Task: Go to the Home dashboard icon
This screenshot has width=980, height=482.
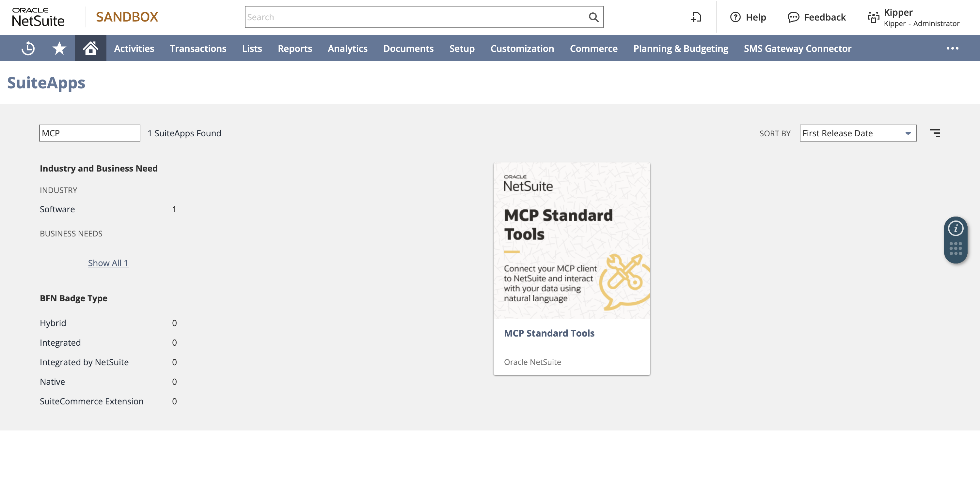Action: pyautogui.click(x=90, y=48)
